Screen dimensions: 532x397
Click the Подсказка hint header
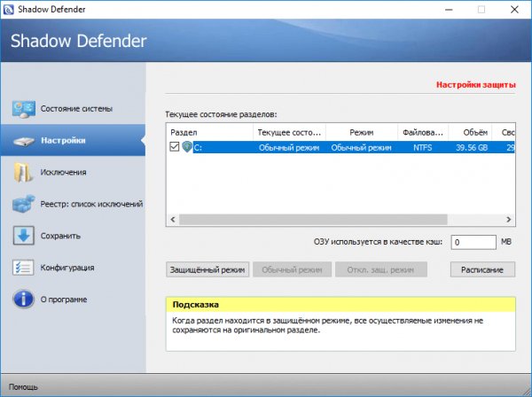(340, 305)
